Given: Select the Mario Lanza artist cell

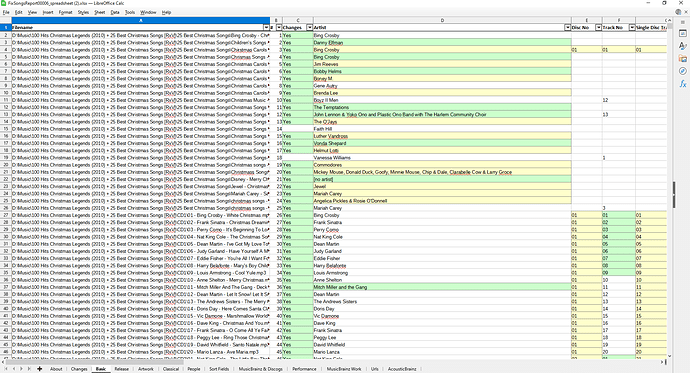Looking at the screenshot, I should [442, 352].
